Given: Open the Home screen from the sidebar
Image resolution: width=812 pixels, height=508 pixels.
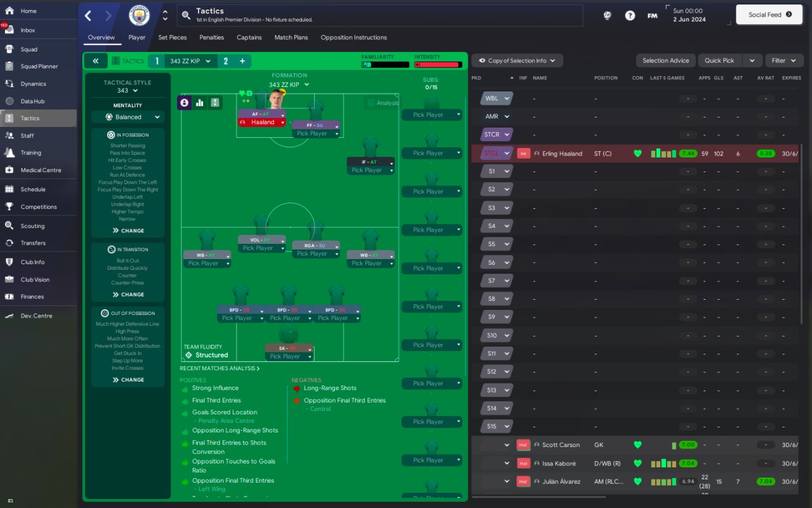Looking at the screenshot, I should point(29,11).
